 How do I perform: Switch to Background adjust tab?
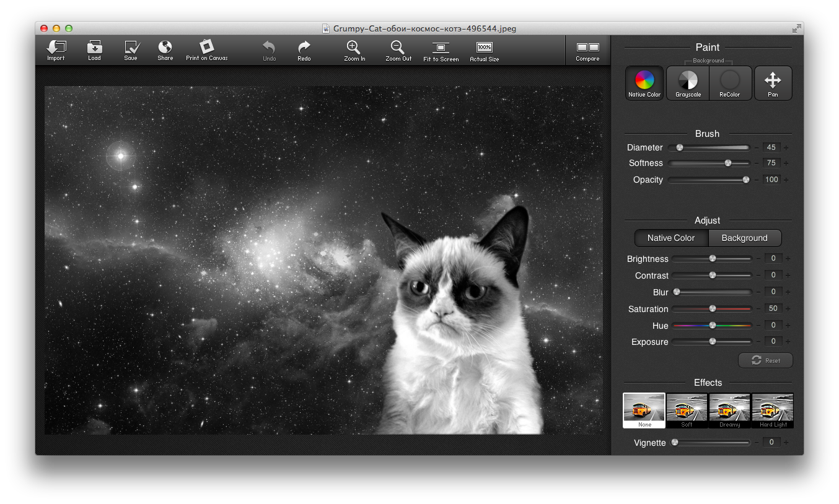click(x=744, y=238)
